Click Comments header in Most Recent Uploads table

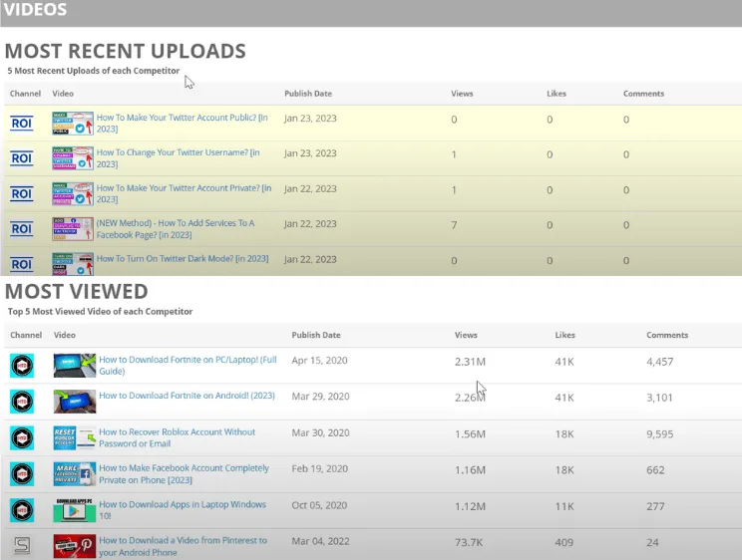643,94
